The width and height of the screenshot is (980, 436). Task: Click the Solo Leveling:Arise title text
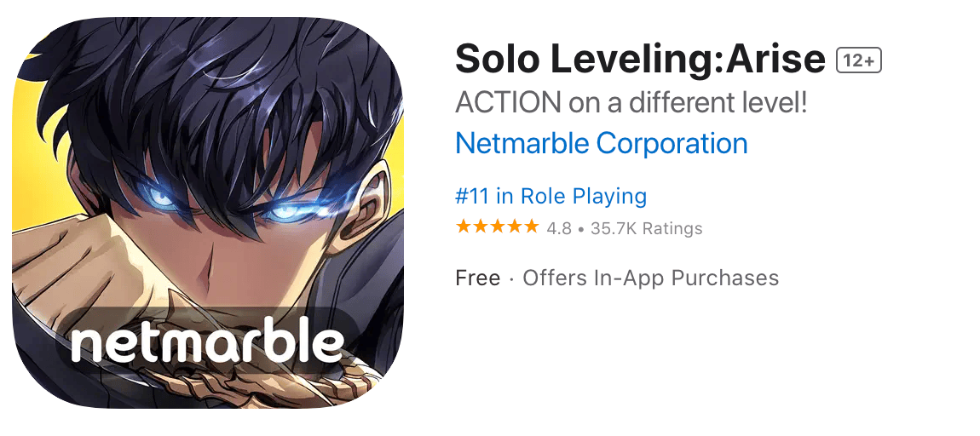[x=641, y=60]
